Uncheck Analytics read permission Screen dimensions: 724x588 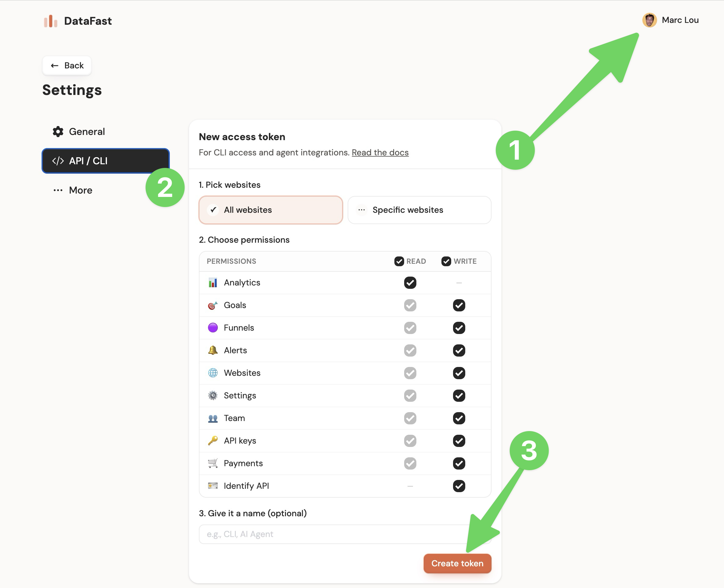pos(410,282)
